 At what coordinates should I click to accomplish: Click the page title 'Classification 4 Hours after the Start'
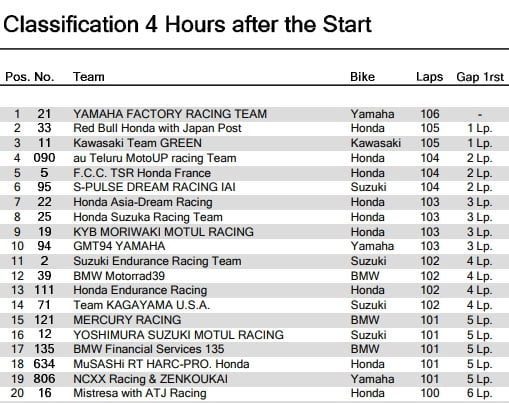coord(187,25)
